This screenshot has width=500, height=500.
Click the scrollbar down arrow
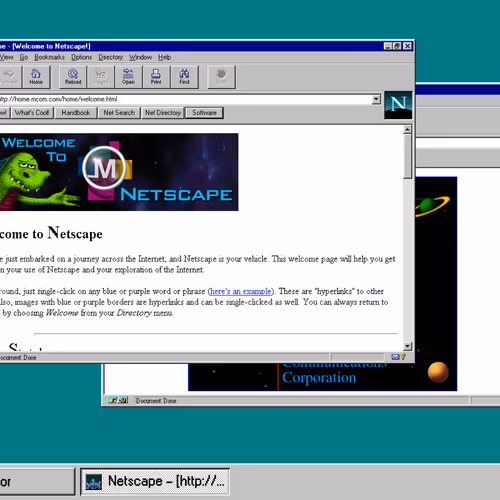click(407, 346)
